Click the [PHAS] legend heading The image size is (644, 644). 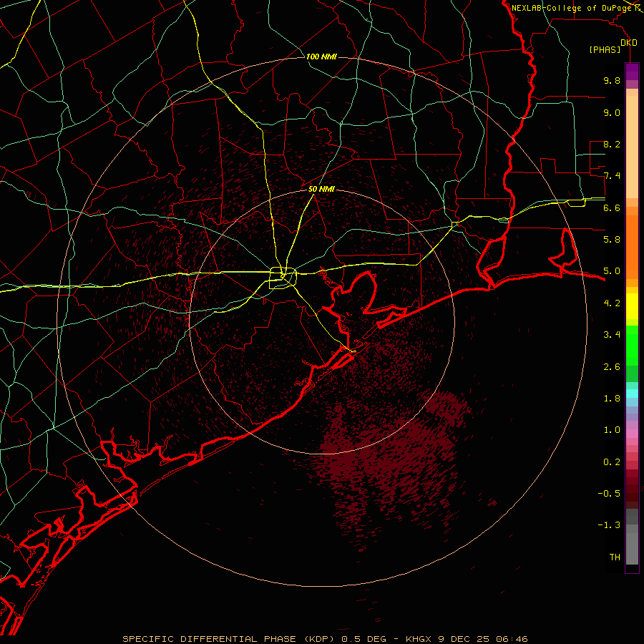point(605,49)
